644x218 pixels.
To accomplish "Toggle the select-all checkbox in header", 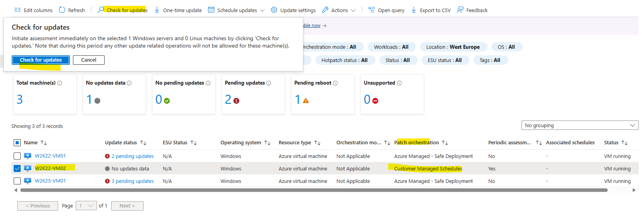I will point(17,143).
